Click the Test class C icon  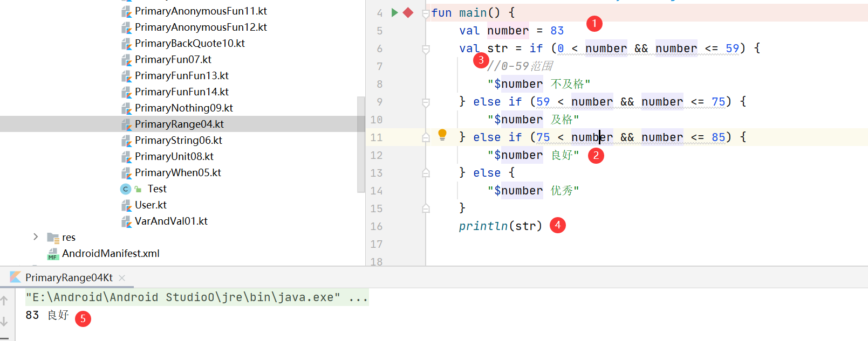tap(126, 189)
